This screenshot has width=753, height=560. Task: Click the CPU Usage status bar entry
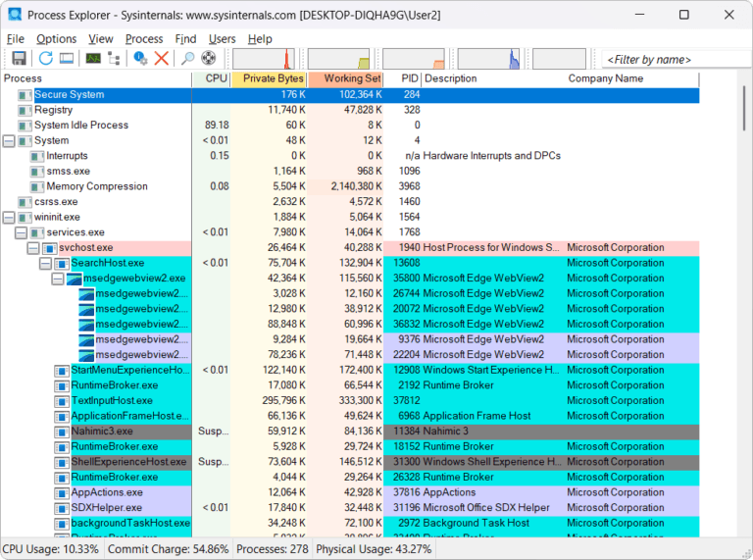(x=51, y=549)
